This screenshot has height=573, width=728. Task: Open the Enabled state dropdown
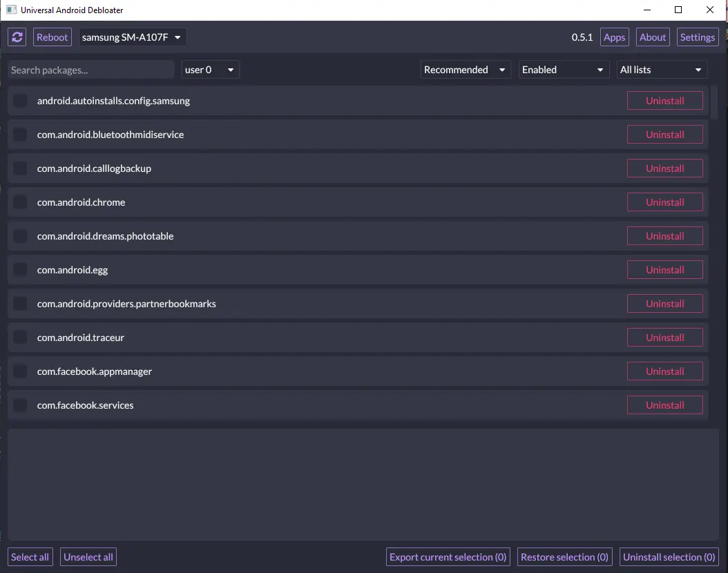coord(564,70)
